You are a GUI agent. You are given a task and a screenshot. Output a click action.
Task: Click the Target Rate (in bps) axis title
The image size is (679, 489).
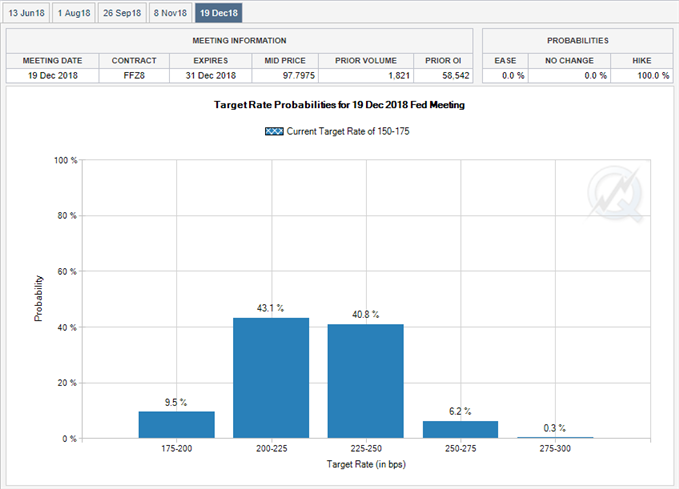[x=366, y=464]
